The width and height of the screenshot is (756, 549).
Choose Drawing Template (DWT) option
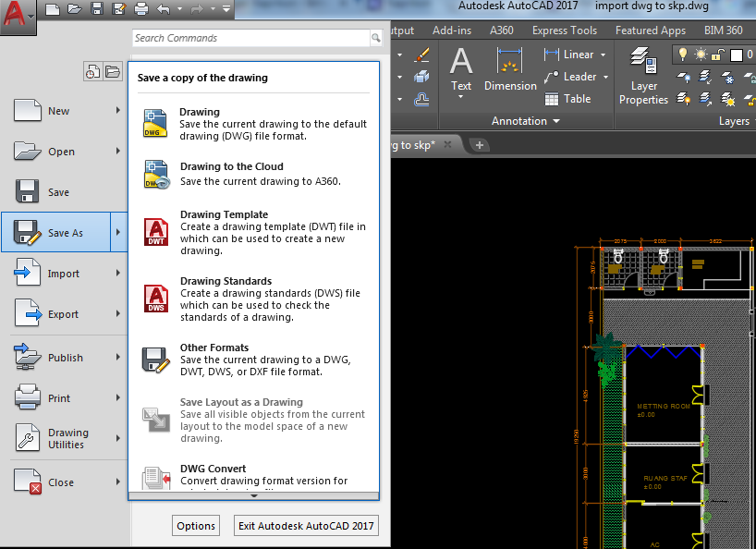tap(253, 232)
